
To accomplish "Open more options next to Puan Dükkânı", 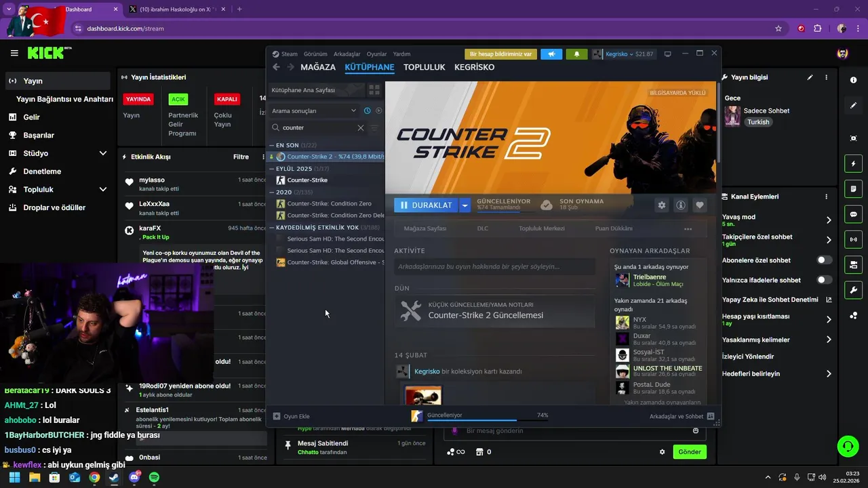I will pyautogui.click(x=688, y=229).
